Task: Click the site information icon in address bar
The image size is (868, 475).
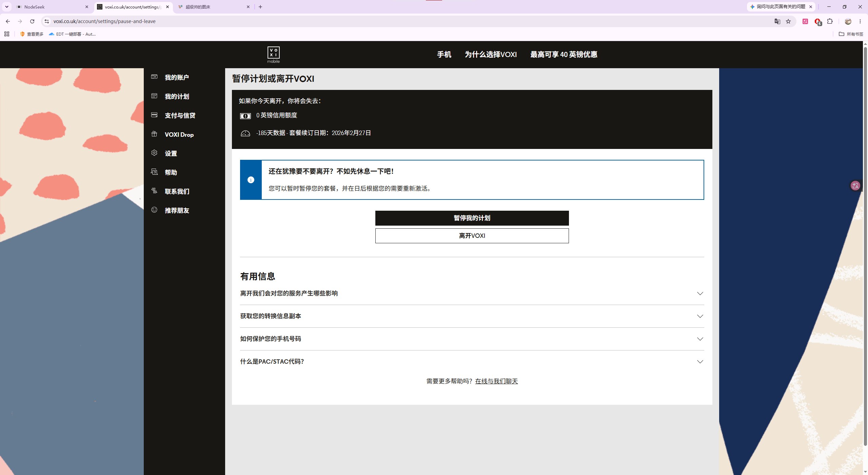Action: [x=47, y=21]
